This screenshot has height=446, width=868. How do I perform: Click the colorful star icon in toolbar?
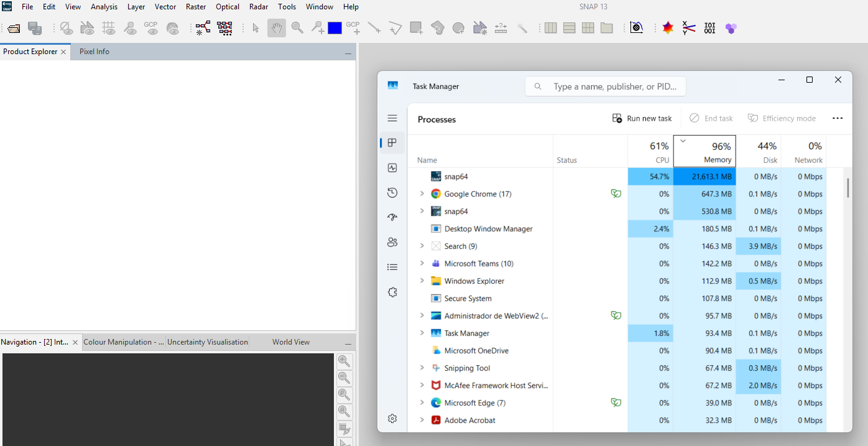tap(668, 28)
